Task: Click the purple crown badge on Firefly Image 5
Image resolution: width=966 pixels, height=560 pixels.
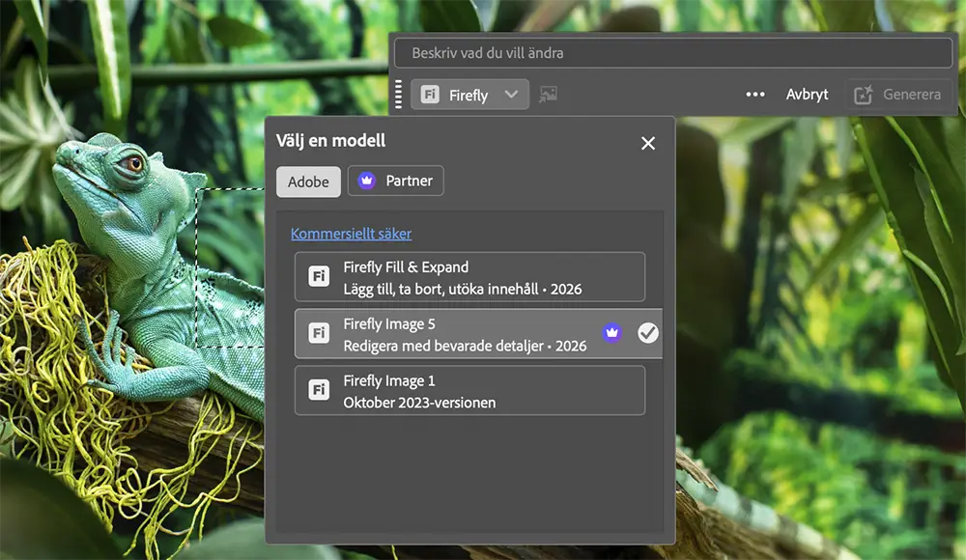Action: (611, 333)
